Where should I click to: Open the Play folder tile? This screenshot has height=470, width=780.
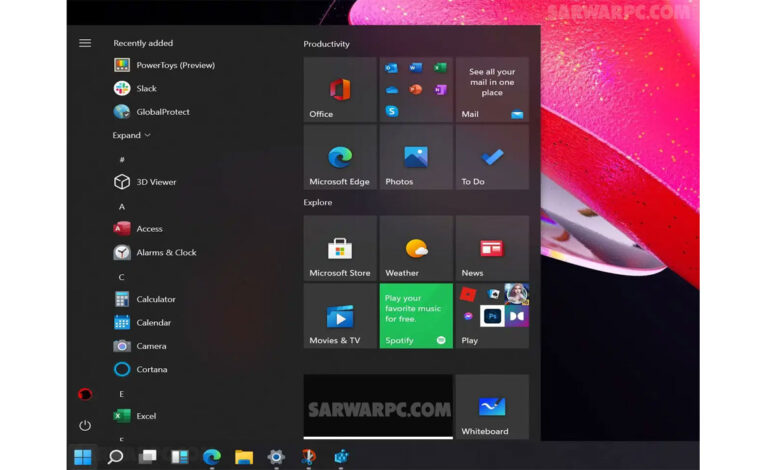click(x=492, y=316)
